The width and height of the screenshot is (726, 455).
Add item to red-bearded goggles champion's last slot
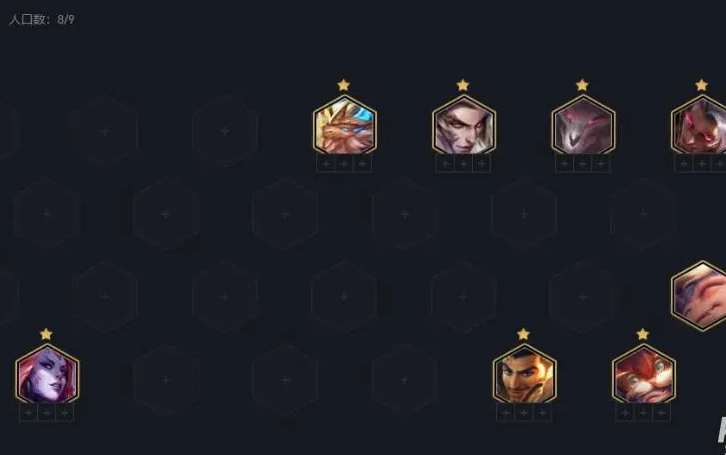(661, 413)
